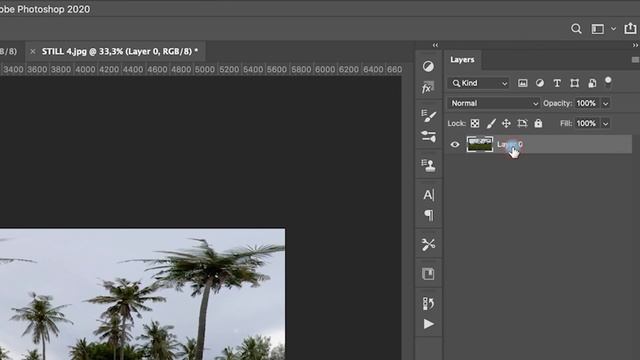
Task: Open the Tool Presets scissors-style icon
Action: click(428, 244)
